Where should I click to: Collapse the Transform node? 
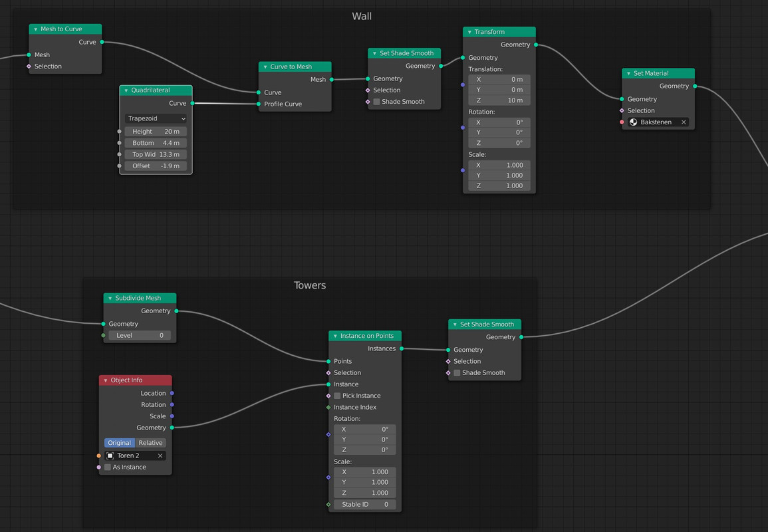tap(469, 33)
